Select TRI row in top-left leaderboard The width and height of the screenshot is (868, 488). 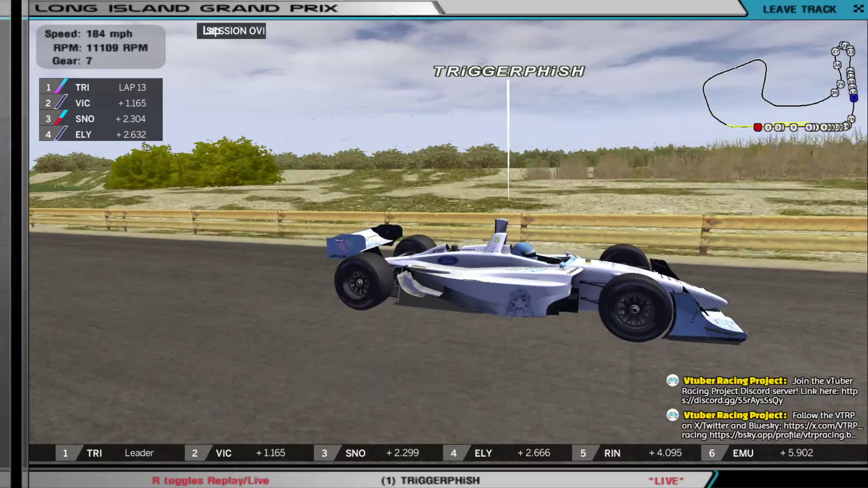pyautogui.click(x=100, y=87)
